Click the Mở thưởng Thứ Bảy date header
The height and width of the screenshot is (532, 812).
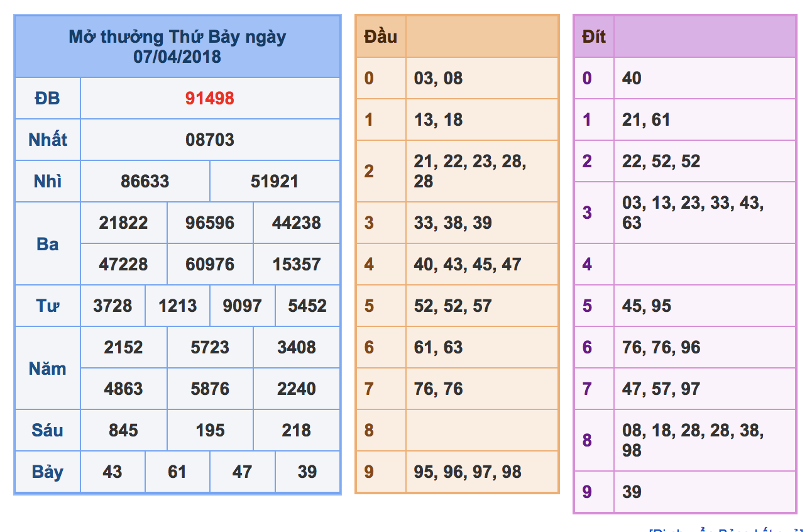177,47
